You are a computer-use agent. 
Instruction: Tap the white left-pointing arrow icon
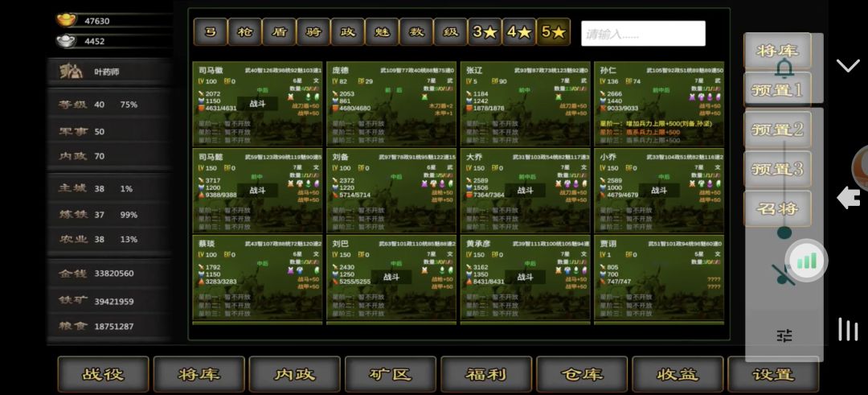[x=848, y=198]
